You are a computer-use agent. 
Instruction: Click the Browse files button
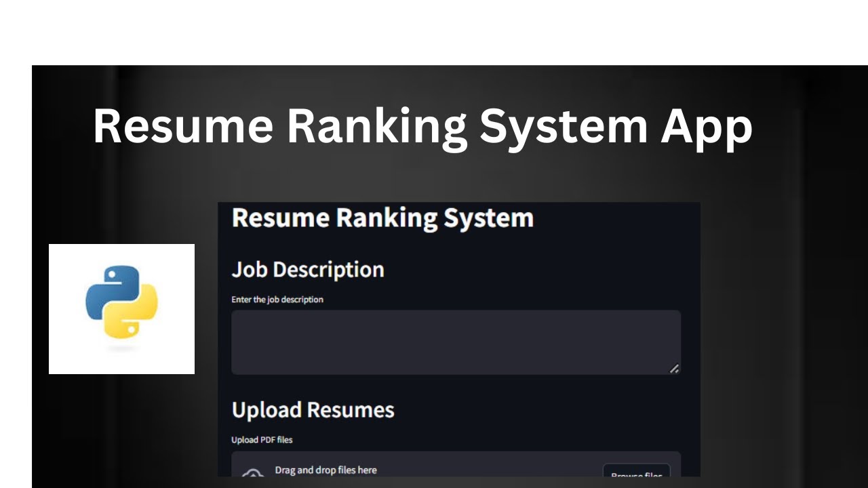point(636,472)
